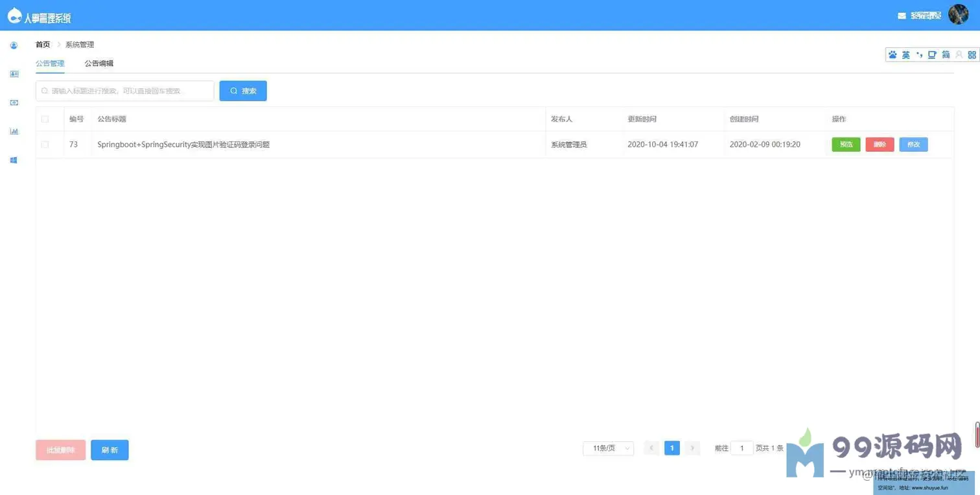The width and height of the screenshot is (980, 495).
Task: Click the row number 73 cell
Action: pyautogui.click(x=73, y=145)
